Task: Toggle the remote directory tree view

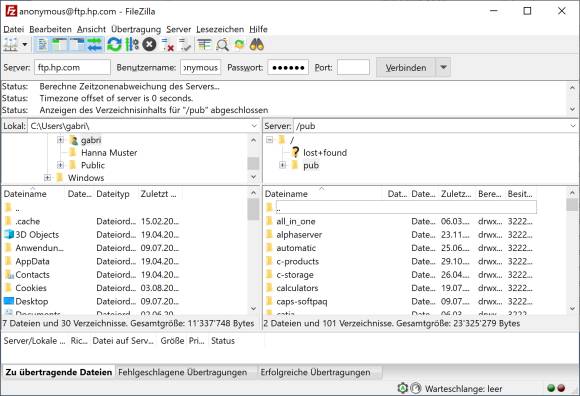Action: click(77, 45)
